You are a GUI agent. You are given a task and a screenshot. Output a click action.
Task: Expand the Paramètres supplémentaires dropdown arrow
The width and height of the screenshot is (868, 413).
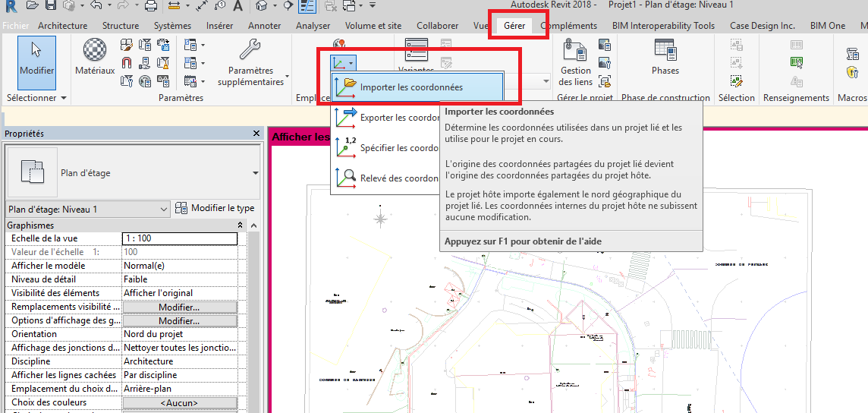287,76
